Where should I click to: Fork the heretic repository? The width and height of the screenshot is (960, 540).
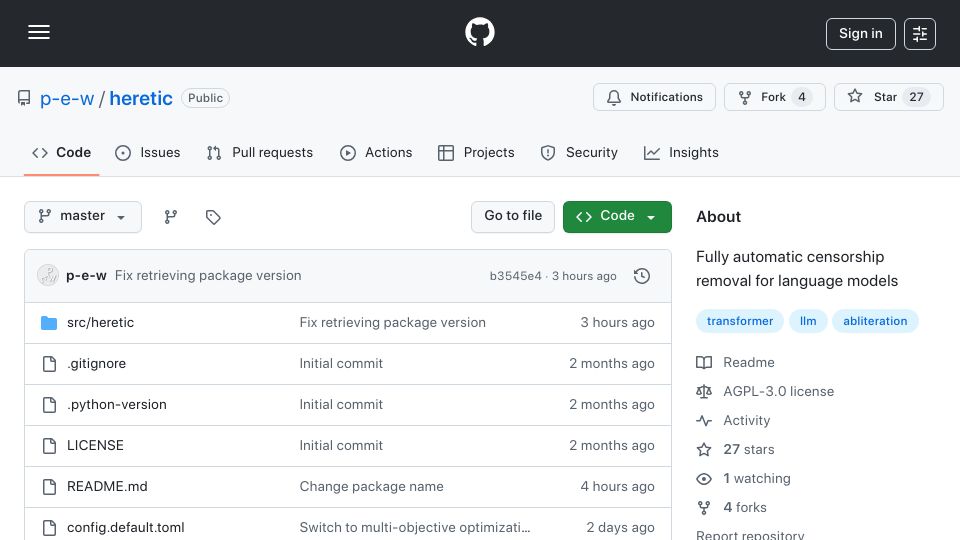click(774, 97)
